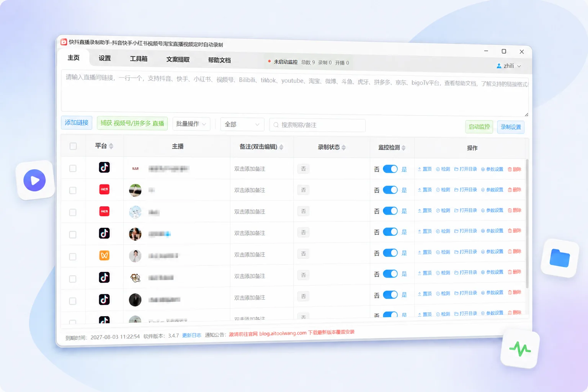This screenshot has height=392, width=588.
Task: Open the 更新日志 link
Action: click(192, 335)
